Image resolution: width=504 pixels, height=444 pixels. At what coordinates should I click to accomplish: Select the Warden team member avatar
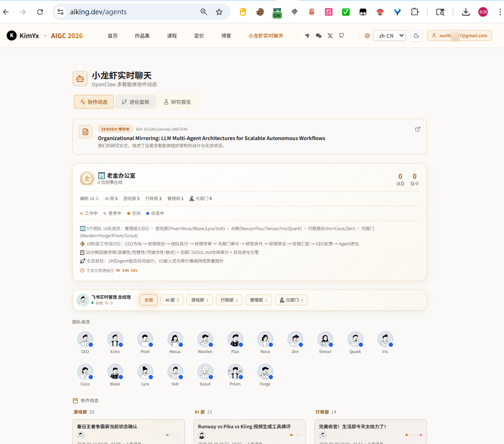pyautogui.click(x=205, y=340)
